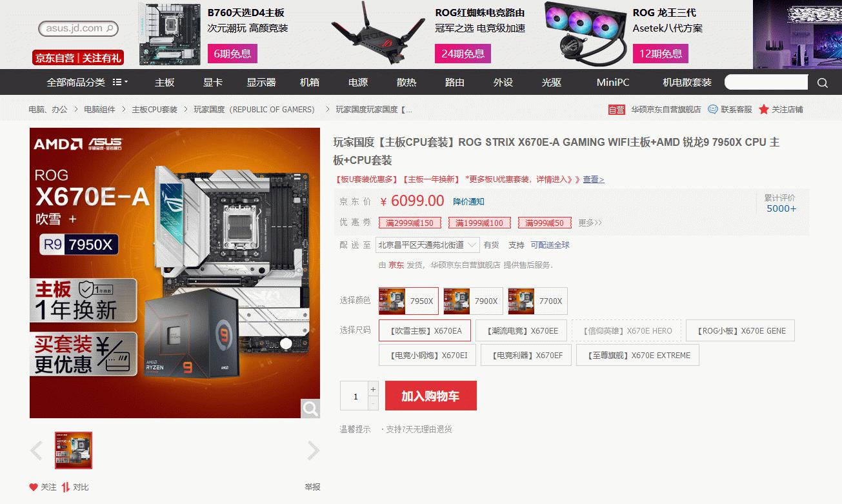Open the 光驱 navigation menu
The image size is (842, 504).
pyautogui.click(x=552, y=83)
